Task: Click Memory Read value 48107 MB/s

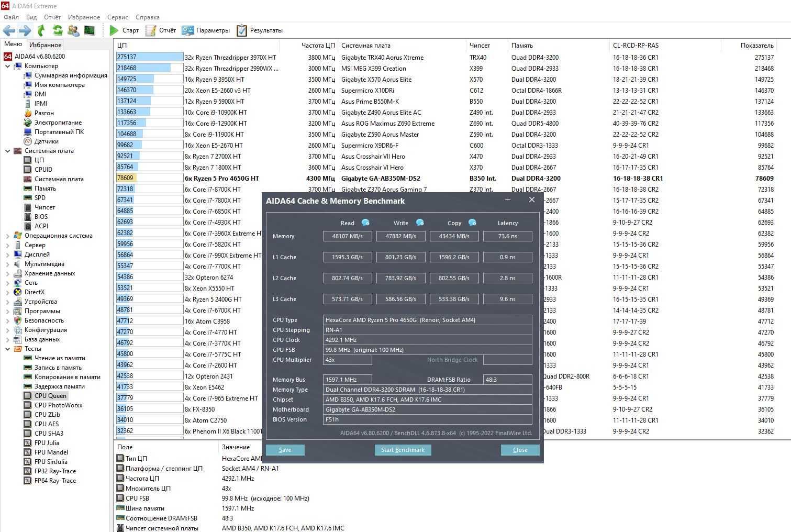Action: (x=348, y=236)
